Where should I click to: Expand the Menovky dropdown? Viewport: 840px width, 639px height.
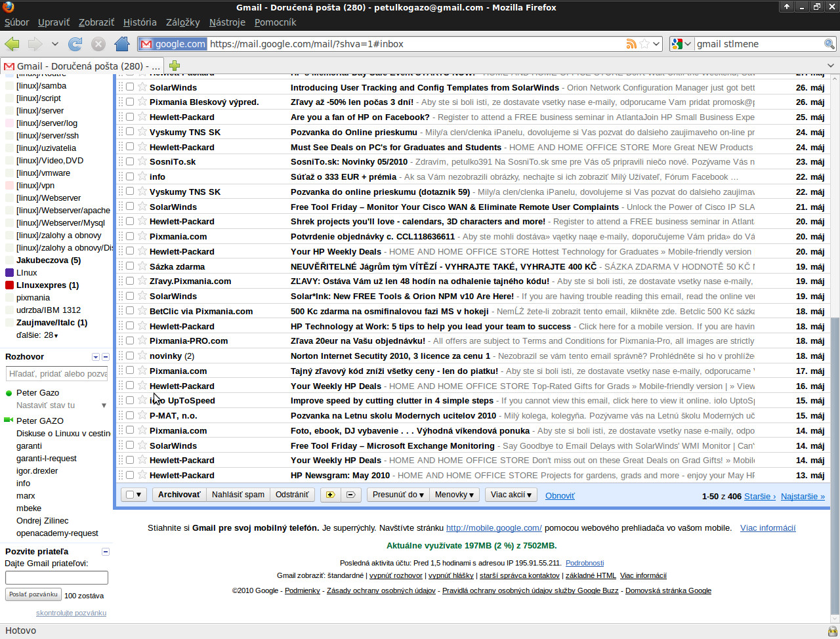455,495
